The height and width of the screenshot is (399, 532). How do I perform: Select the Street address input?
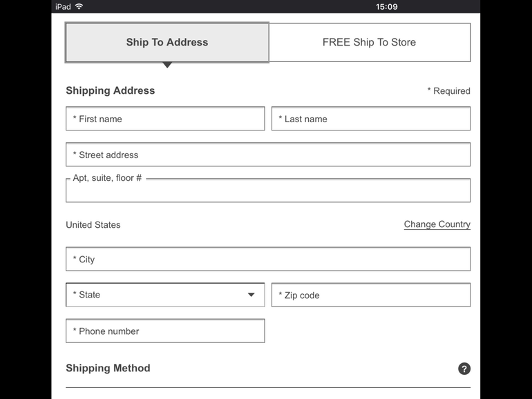pos(268,155)
